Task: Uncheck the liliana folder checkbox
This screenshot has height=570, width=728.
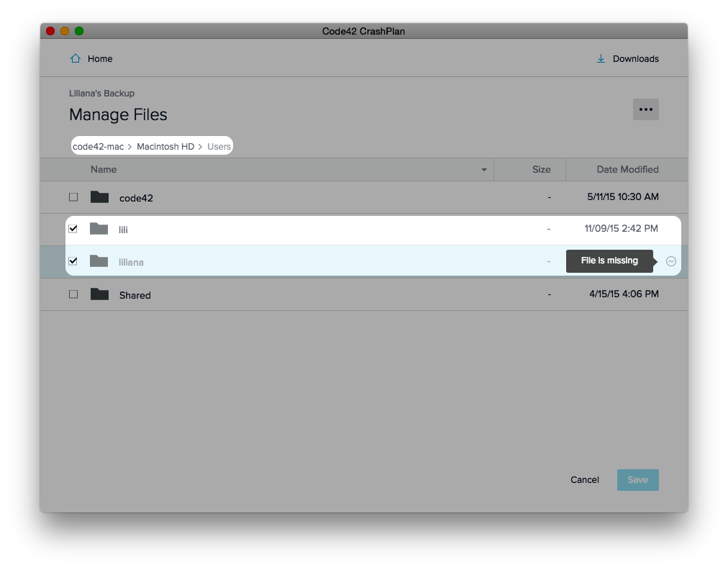Action: coord(73,261)
